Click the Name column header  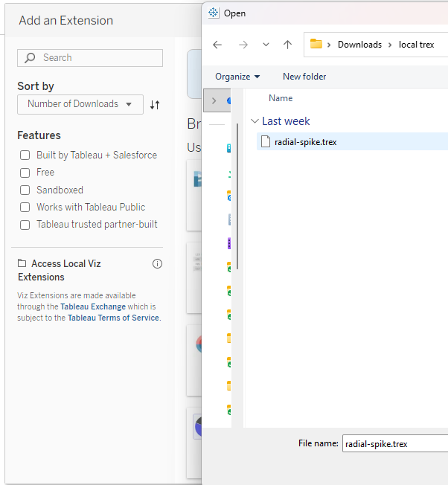281,98
